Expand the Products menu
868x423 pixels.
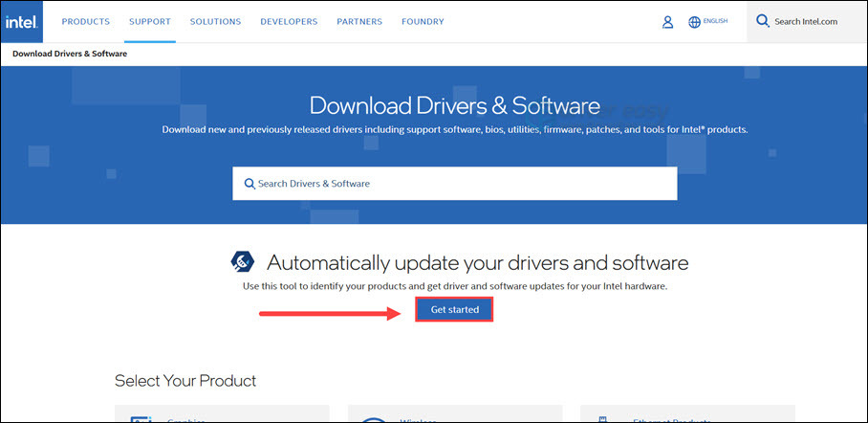tap(86, 21)
